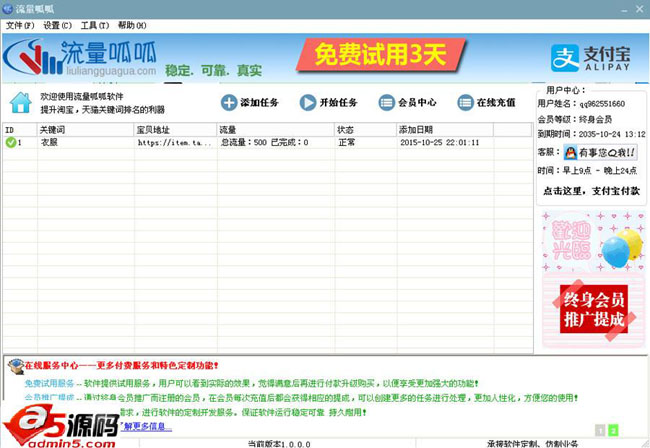Click the Alipay logo in banner
Screen dimensions: 650x448
pos(590,58)
